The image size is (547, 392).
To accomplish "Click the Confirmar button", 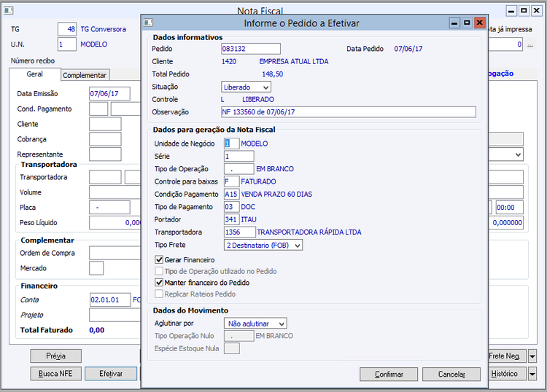I will 389,375.
